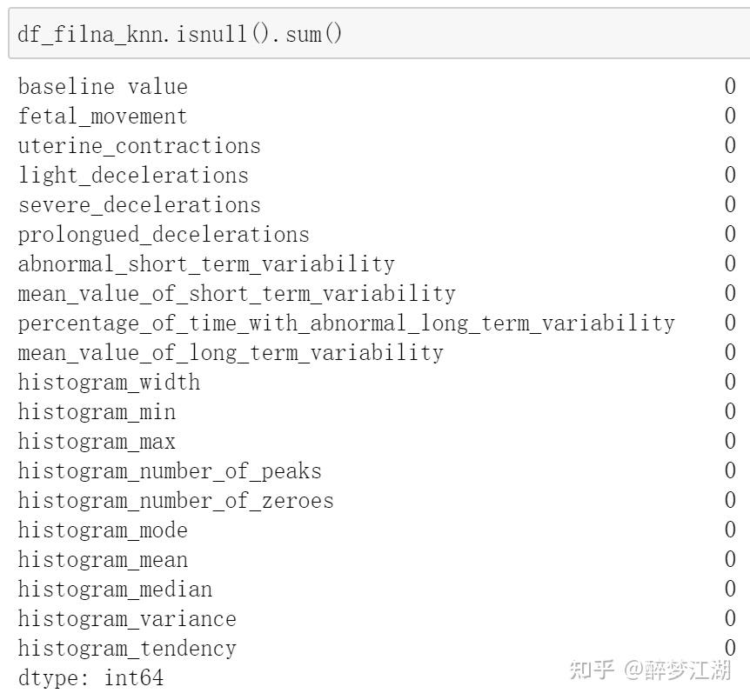Viewport: 750px width, 700px height.
Task: Click the histogram_variance label
Action: click(x=127, y=619)
